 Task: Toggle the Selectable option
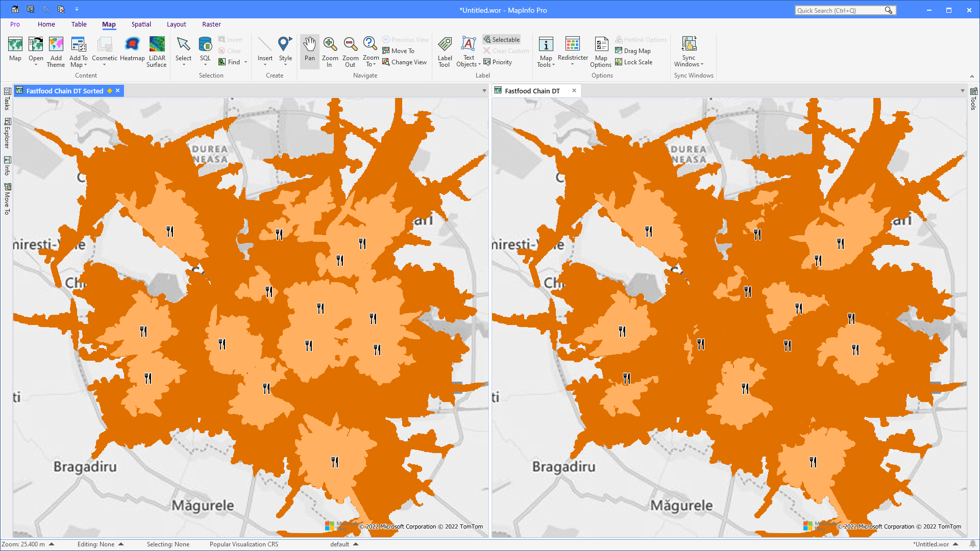[x=501, y=39]
